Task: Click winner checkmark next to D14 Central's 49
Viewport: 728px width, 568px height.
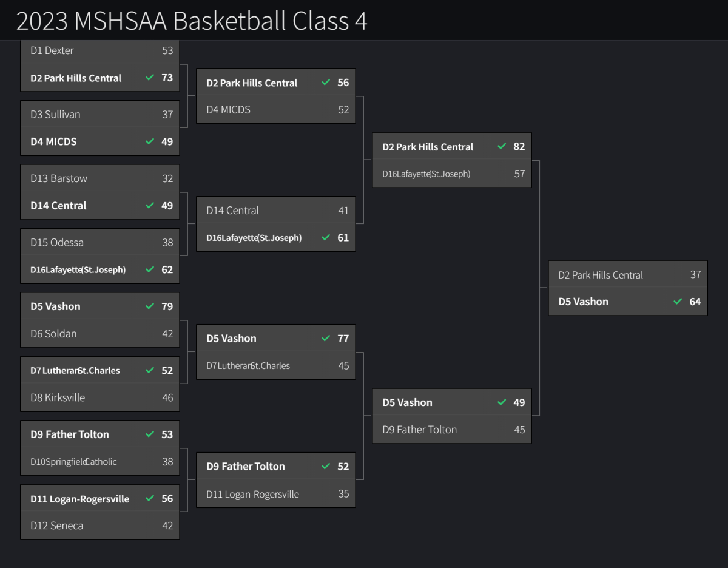Action: pos(150,206)
